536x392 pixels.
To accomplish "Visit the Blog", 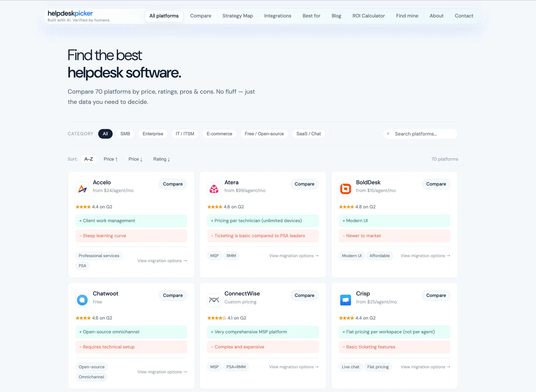I will coord(336,16).
